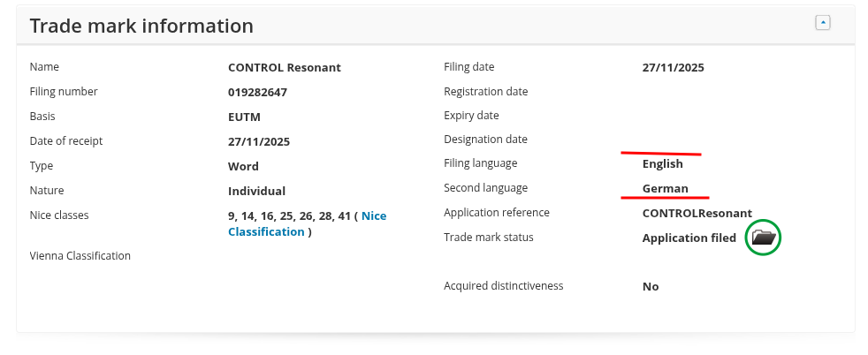Click the Filing date value
The height and width of the screenshot is (355, 868).
tap(673, 68)
